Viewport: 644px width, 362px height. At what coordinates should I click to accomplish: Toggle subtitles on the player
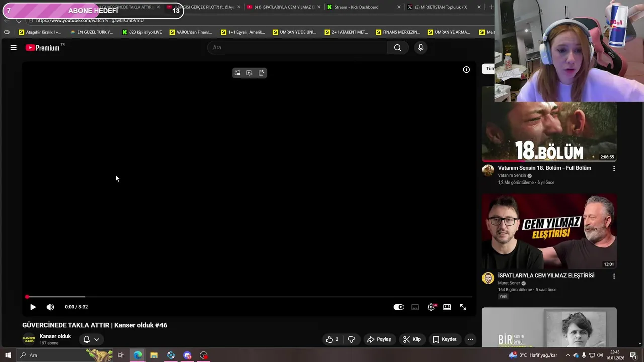[x=415, y=307]
